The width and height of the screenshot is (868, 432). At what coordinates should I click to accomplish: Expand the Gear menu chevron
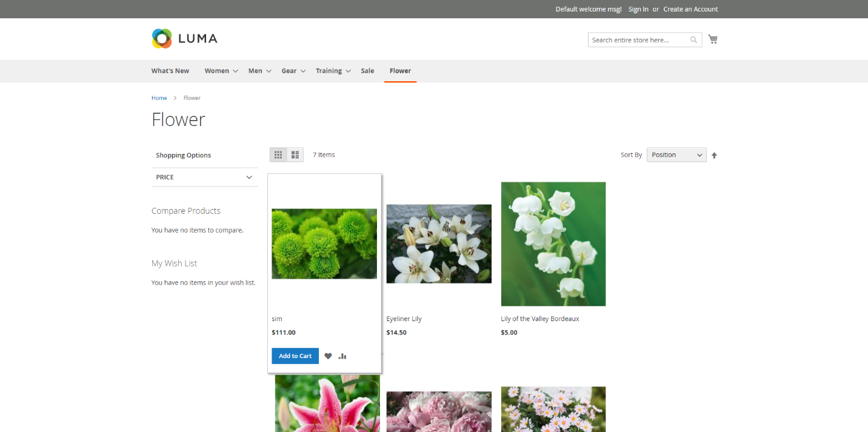point(302,71)
